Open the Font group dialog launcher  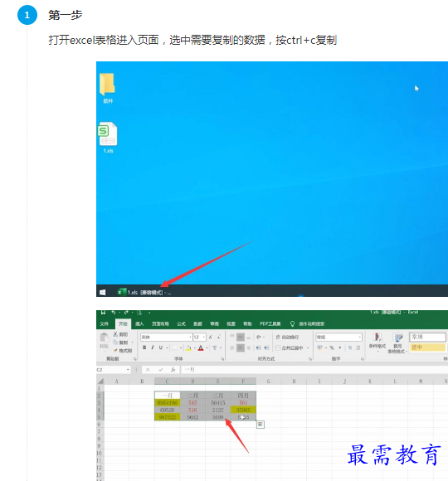coord(222,358)
